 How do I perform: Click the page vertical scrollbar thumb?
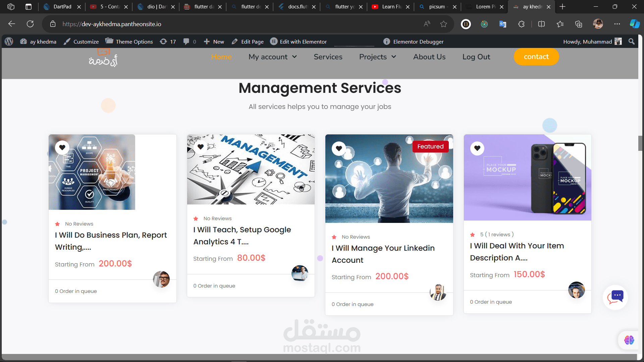[x=640, y=143]
